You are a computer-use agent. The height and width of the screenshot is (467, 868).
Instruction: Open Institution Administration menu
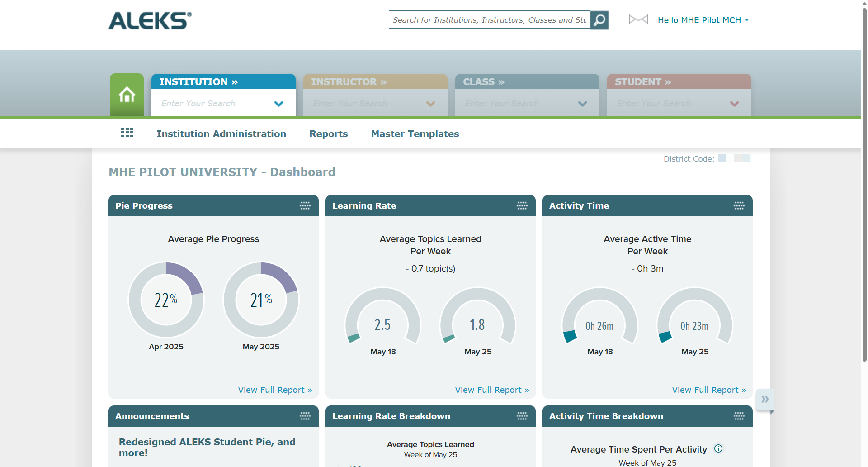click(x=222, y=134)
